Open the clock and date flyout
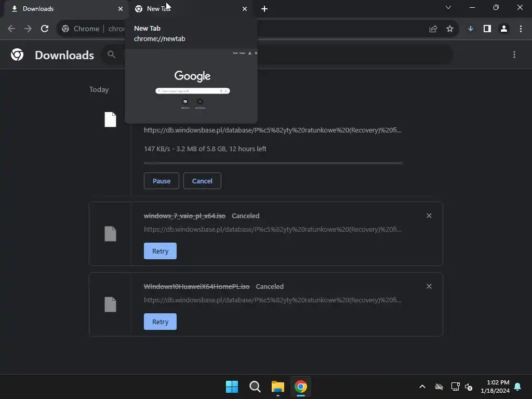 [495, 387]
